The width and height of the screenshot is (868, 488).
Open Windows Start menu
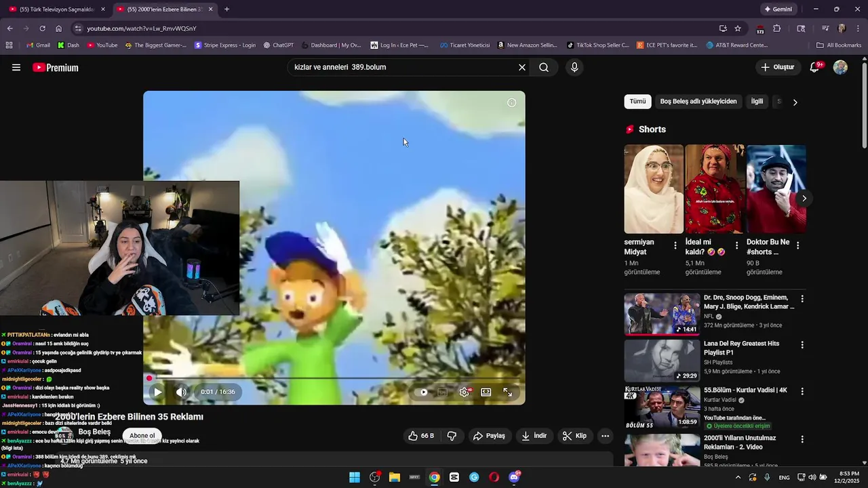[x=355, y=477]
